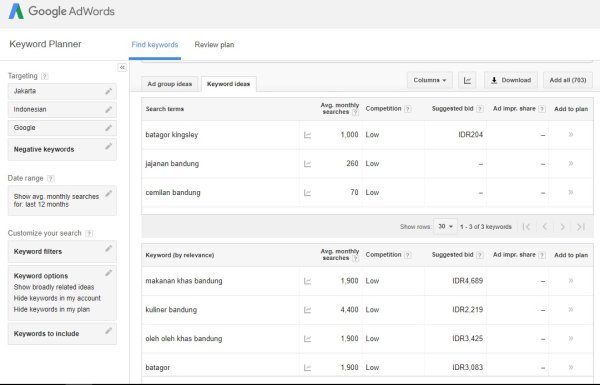Open chart view icon next to Columns
Screen dimensions: 600x385
467,80
